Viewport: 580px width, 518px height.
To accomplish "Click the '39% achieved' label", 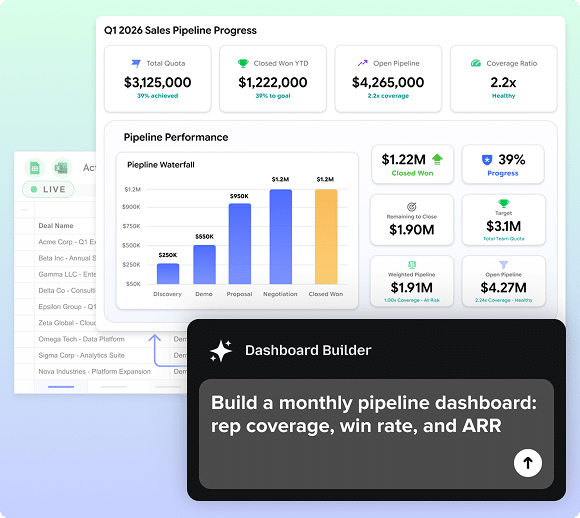I will [x=158, y=96].
